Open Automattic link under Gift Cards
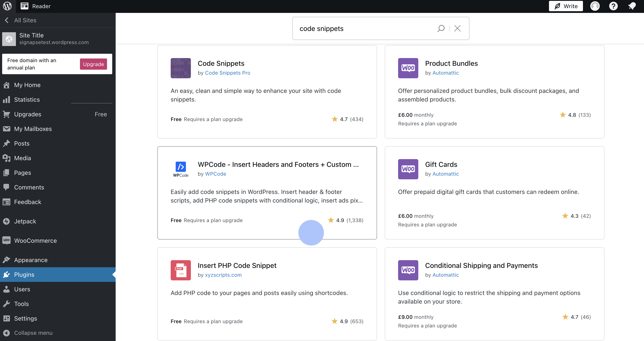Image resolution: width=644 pixels, height=341 pixels. pyautogui.click(x=446, y=174)
